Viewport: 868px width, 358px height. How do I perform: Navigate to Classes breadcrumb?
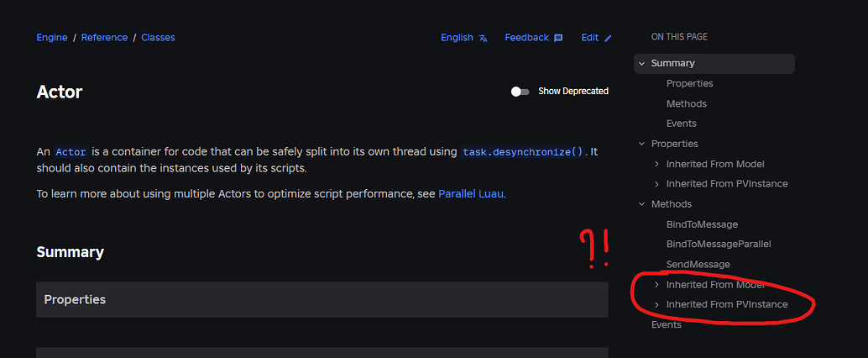point(158,38)
